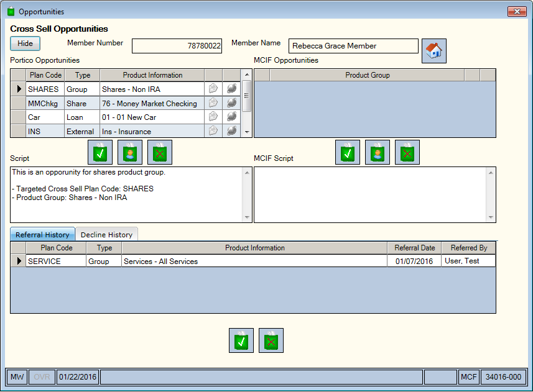Click the Plan Code column header in Portico grid
This screenshot has width=533, height=392.
click(x=45, y=75)
